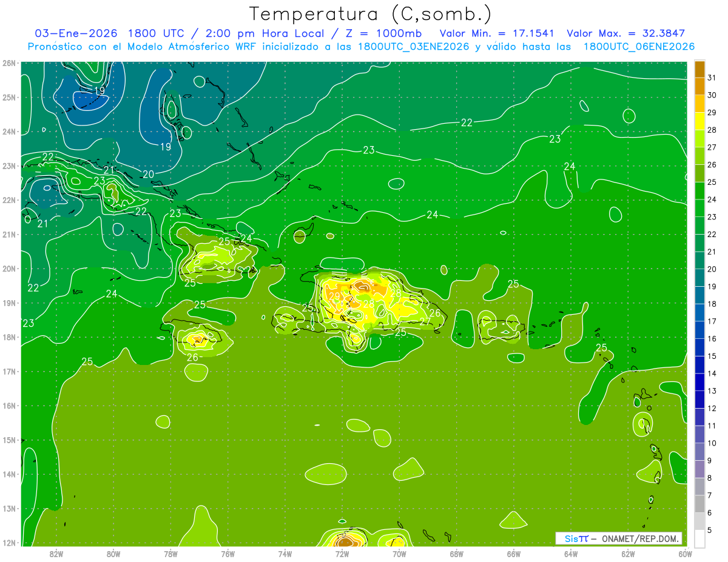Click the initialization time "1800UTC_03ENE2026"
728x562 pixels.
(414, 46)
